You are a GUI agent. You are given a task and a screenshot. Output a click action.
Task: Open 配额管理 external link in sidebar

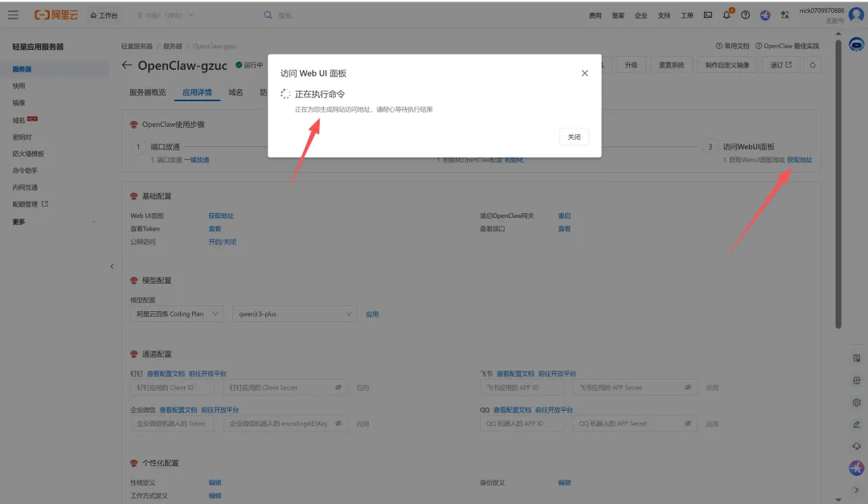coord(30,204)
